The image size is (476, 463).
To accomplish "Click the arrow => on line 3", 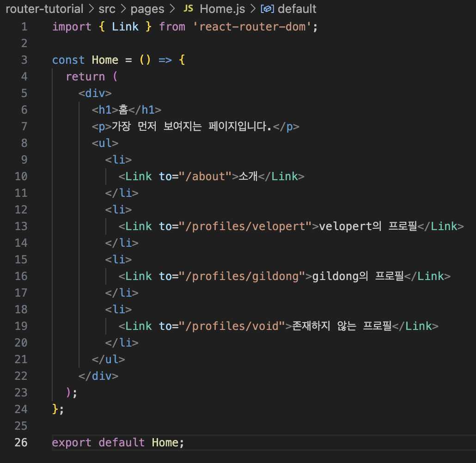I will [165, 60].
